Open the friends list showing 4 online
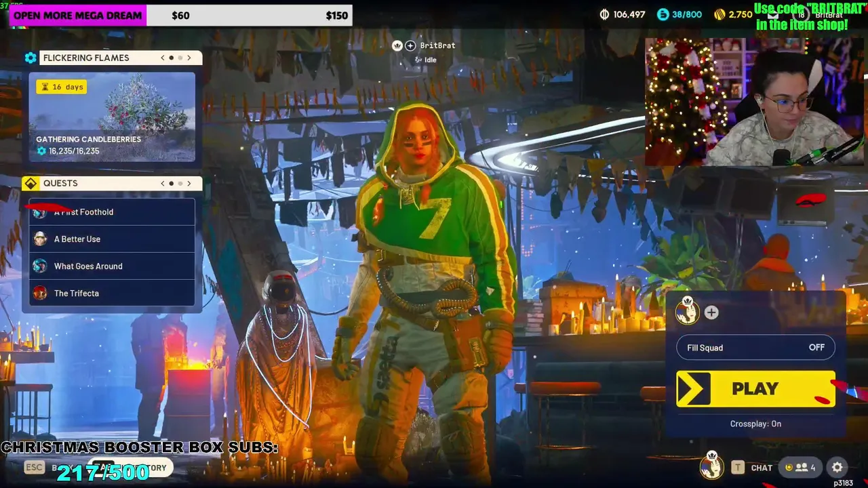 (x=801, y=467)
